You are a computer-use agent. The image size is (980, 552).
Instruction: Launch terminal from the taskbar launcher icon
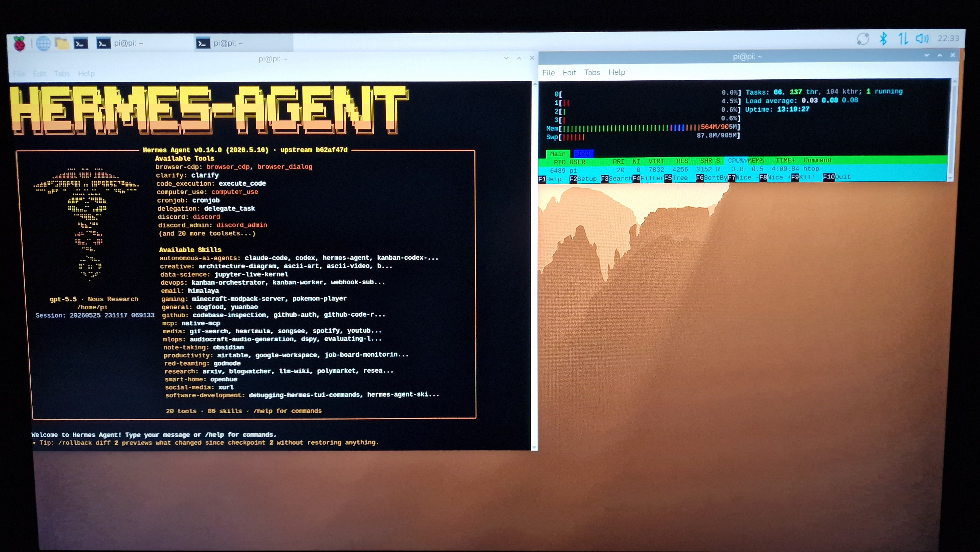(x=81, y=43)
